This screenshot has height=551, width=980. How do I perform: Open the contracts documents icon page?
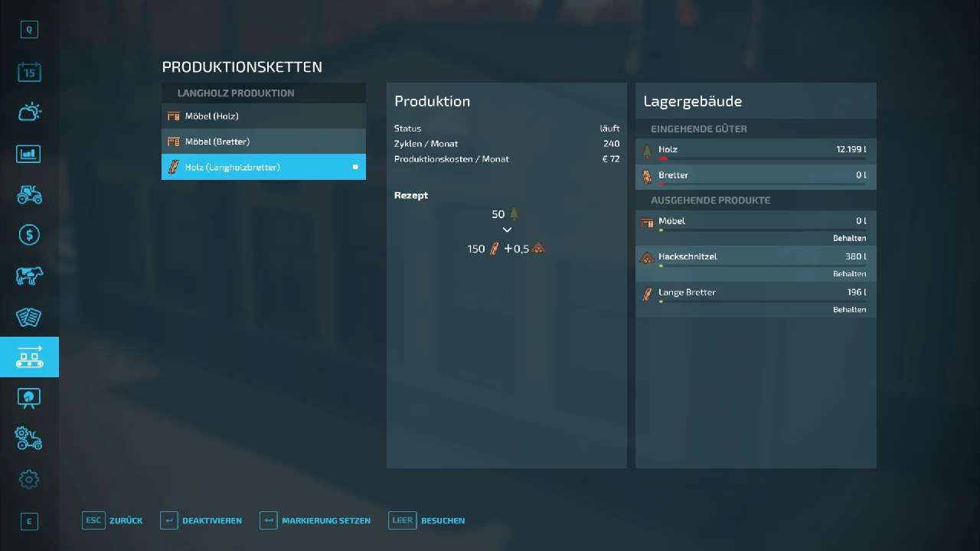[29, 316]
